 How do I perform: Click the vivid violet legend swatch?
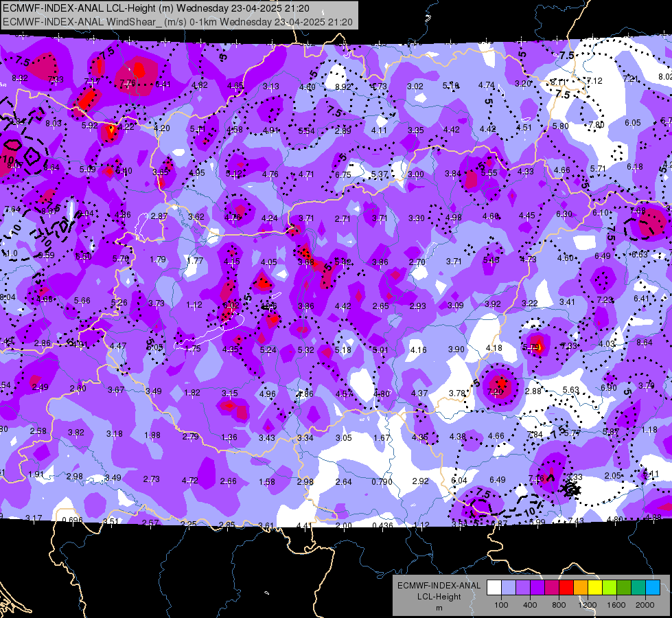[537, 588]
